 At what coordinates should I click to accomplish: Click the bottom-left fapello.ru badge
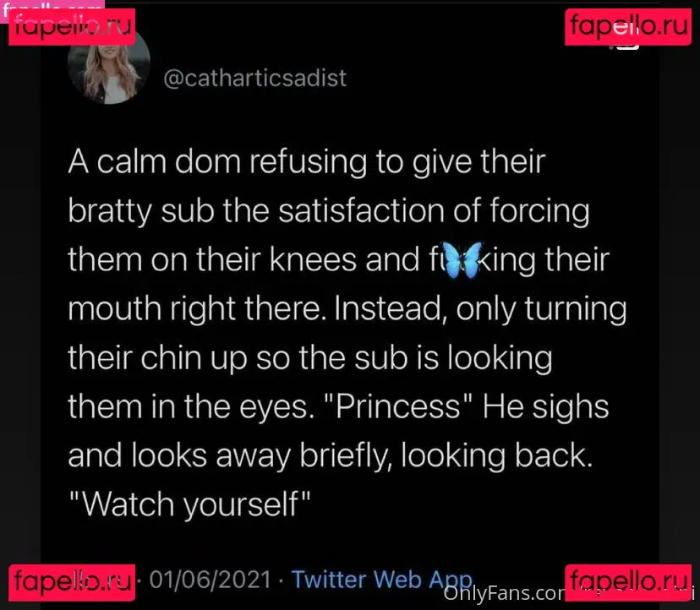click(x=72, y=582)
